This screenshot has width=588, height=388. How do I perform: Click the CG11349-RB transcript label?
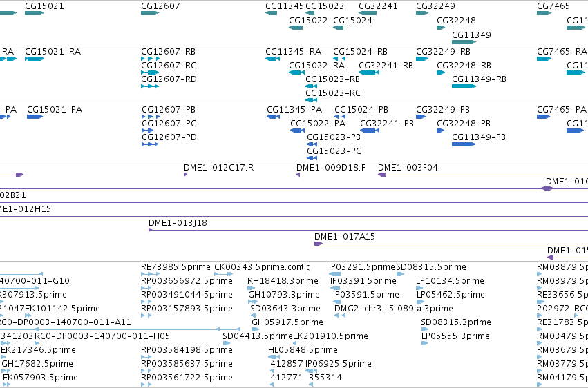(x=480, y=79)
